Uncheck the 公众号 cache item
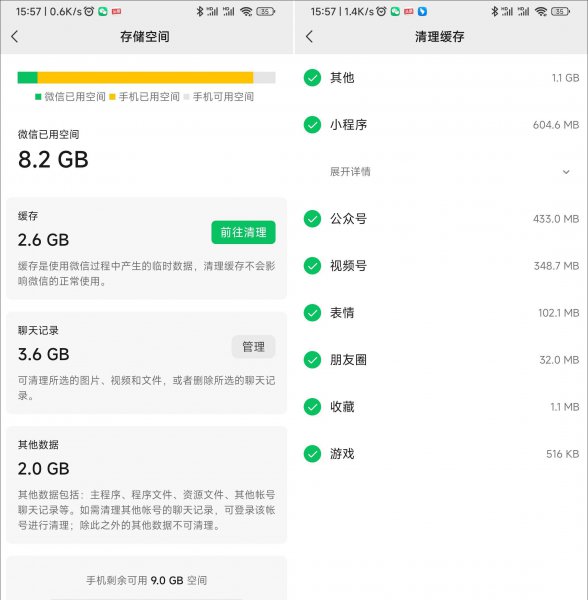Image resolution: width=588 pixels, height=600 pixels. [x=312, y=219]
